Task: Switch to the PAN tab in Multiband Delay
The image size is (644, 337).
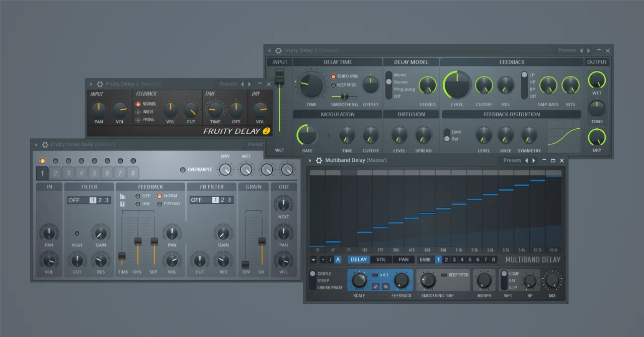Action: click(404, 260)
